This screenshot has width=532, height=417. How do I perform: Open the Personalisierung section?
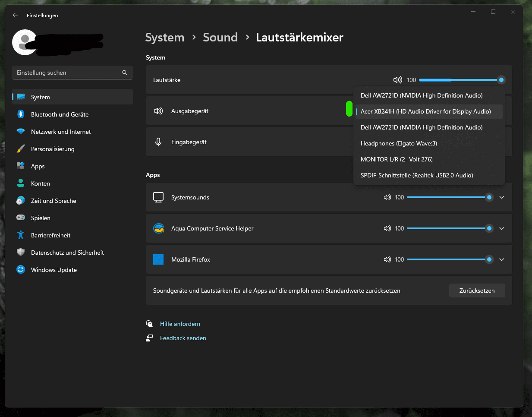pyautogui.click(x=53, y=149)
